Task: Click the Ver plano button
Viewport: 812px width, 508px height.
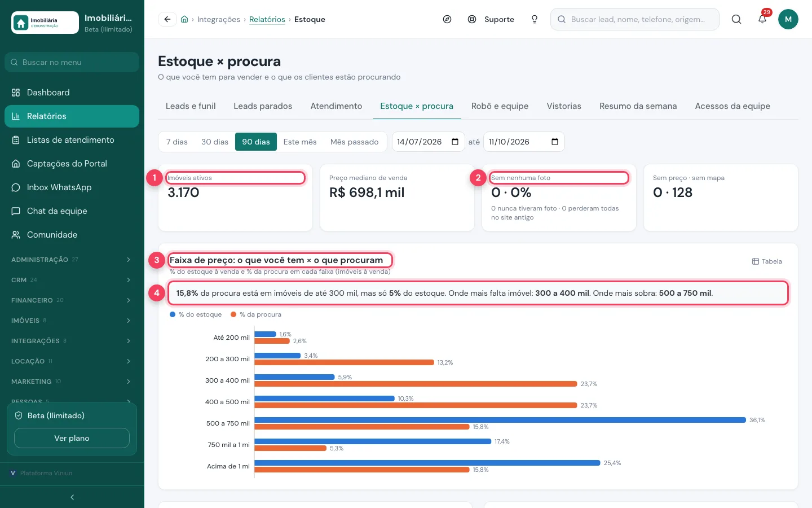Action: (72, 438)
